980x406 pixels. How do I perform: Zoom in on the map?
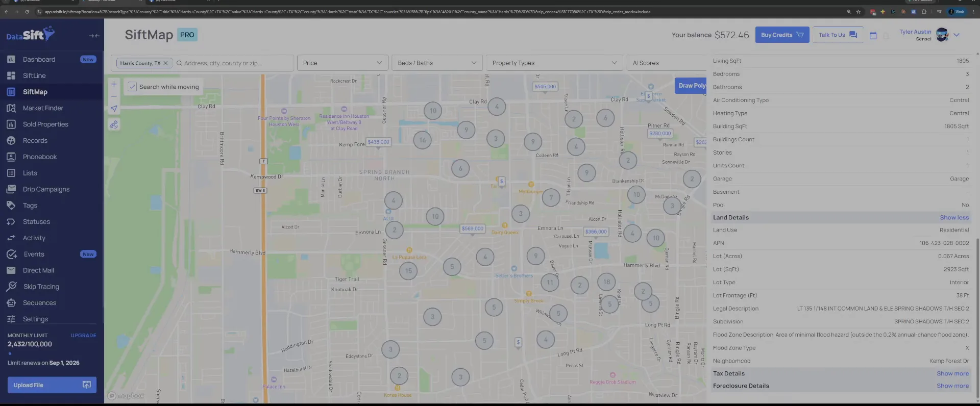(114, 84)
